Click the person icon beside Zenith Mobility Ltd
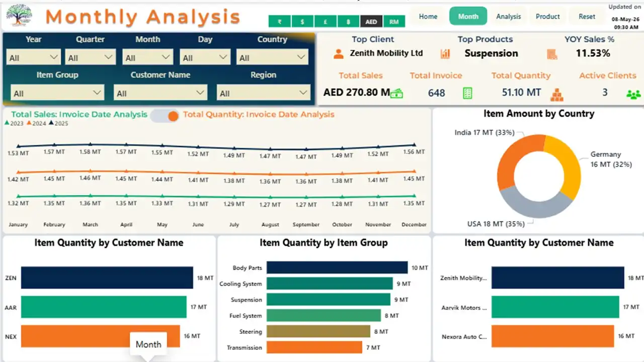This screenshot has width=644, height=362. coord(339,53)
